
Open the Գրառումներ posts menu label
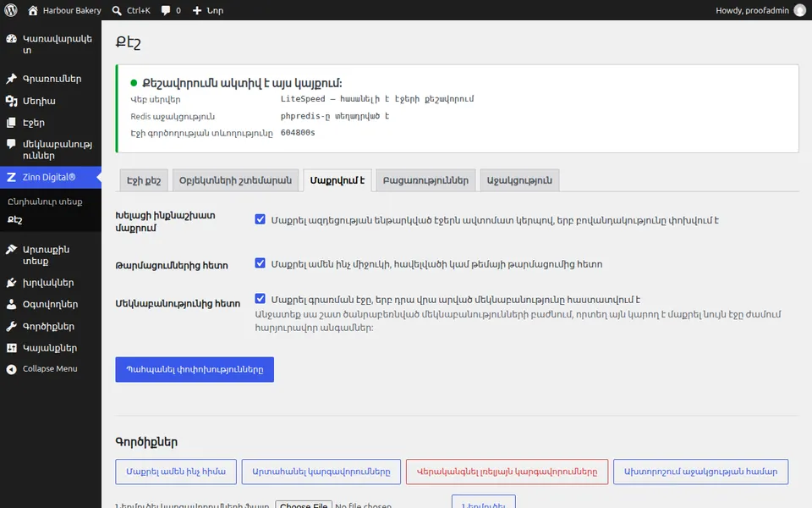pos(52,79)
